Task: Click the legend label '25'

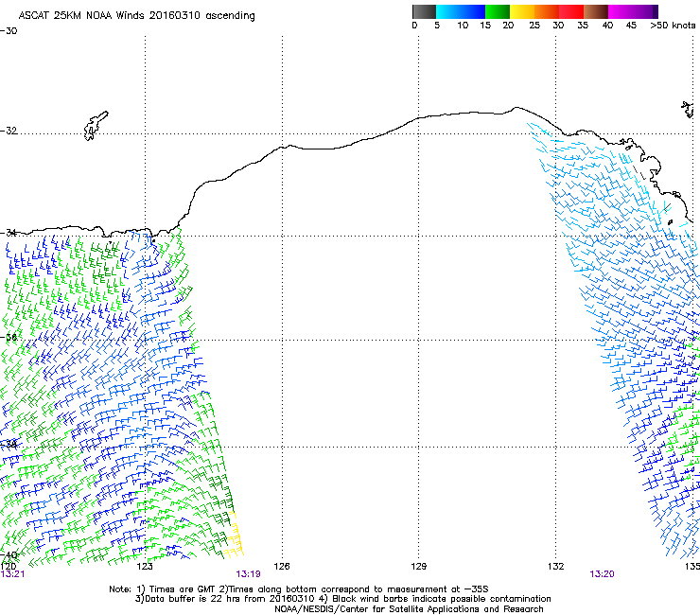Action: click(534, 26)
